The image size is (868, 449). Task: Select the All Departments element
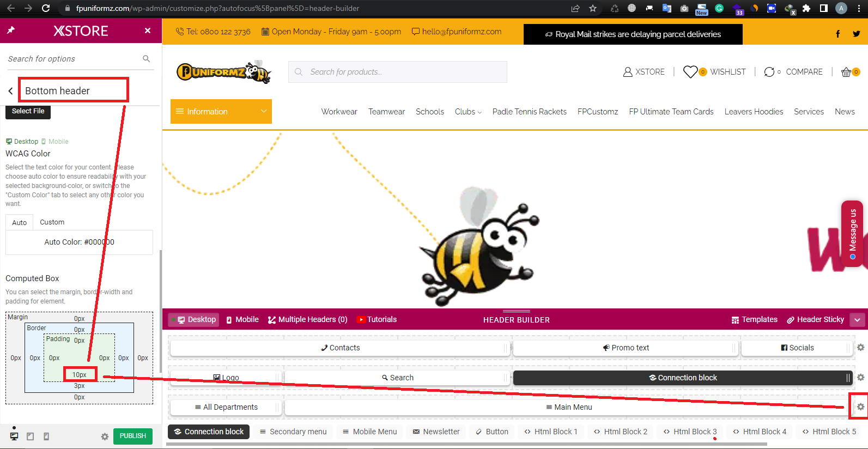226,407
